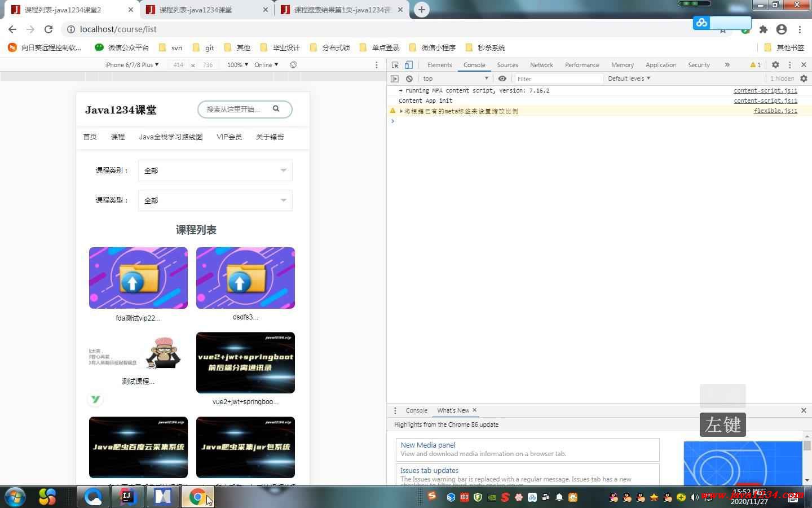Open the 课程类型 dropdown
Screen dimensions: 812x508
[x=215, y=200]
